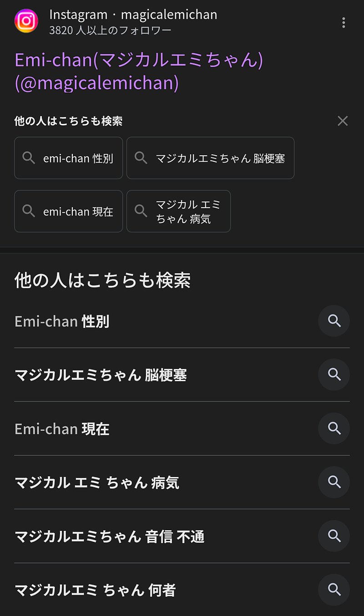Search the マジカルエミちゃん 脳梗塞 list suggestion text

point(101,375)
